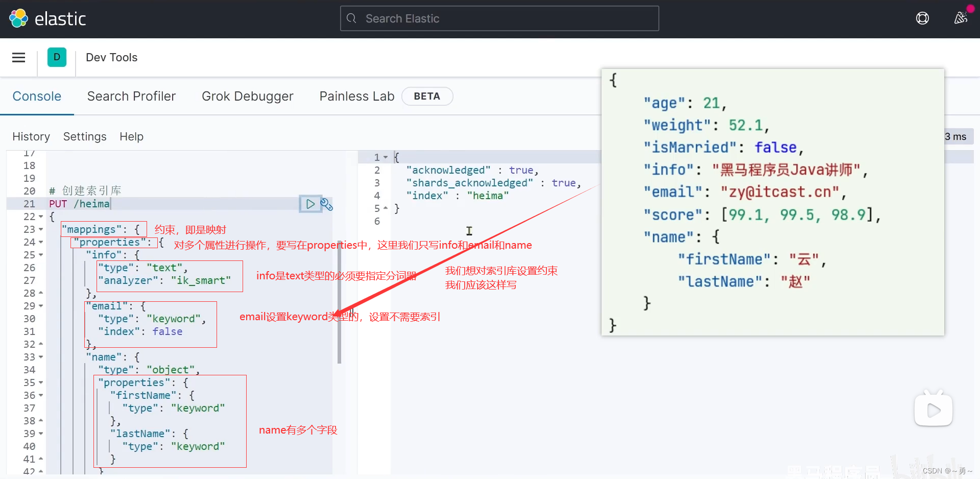The image size is (980, 479).
Task: Click the "acknowledged" : true response line
Action: pyautogui.click(x=472, y=170)
